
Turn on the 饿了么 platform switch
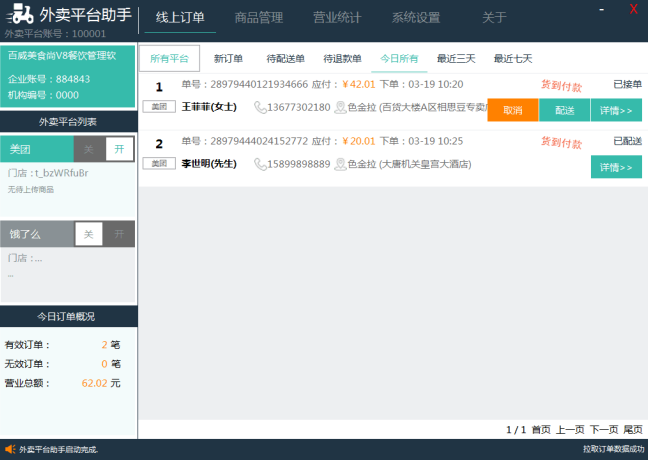(120, 234)
